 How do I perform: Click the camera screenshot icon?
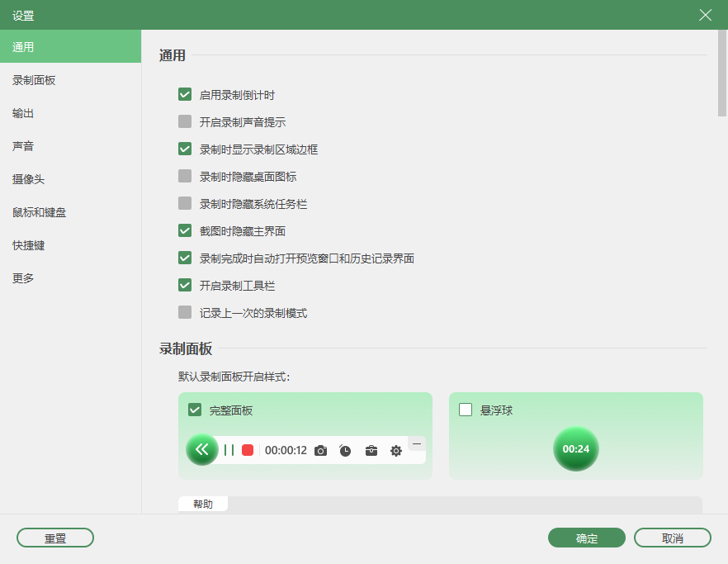point(321,451)
